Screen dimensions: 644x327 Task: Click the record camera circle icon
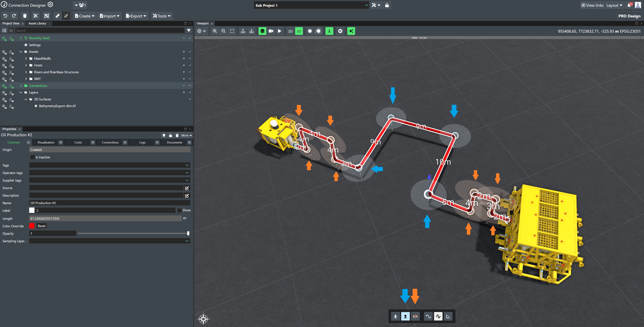tap(340, 31)
